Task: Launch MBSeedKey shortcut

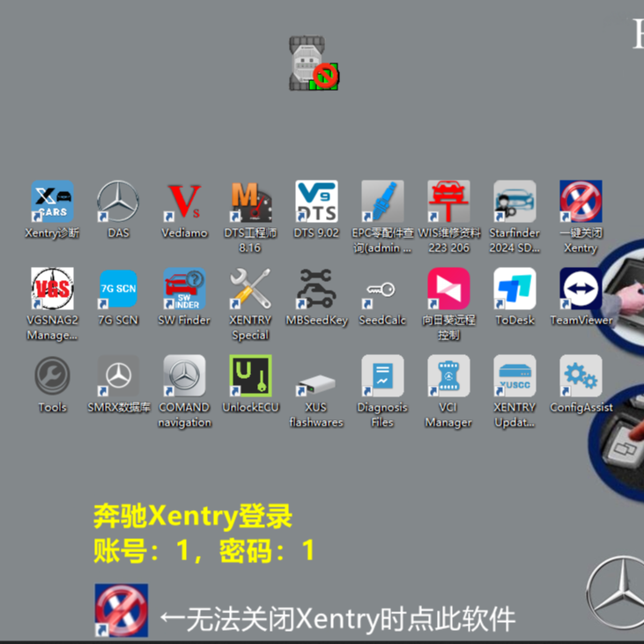Action: (x=316, y=290)
